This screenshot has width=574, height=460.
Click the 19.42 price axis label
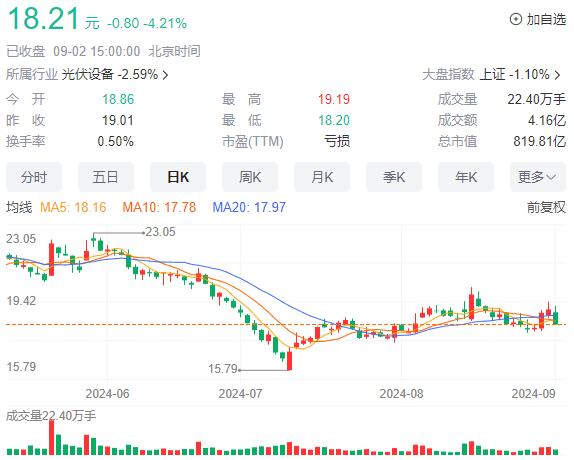(x=21, y=301)
